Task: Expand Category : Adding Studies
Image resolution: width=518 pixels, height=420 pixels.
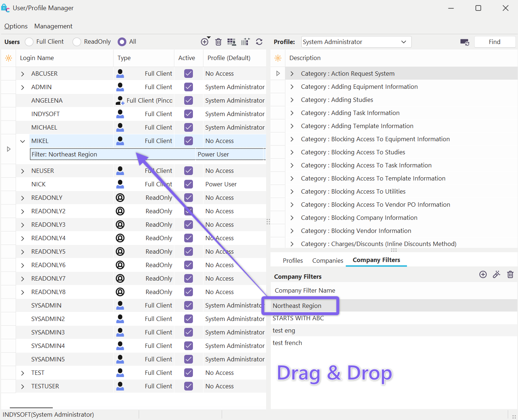Action: click(x=292, y=100)
